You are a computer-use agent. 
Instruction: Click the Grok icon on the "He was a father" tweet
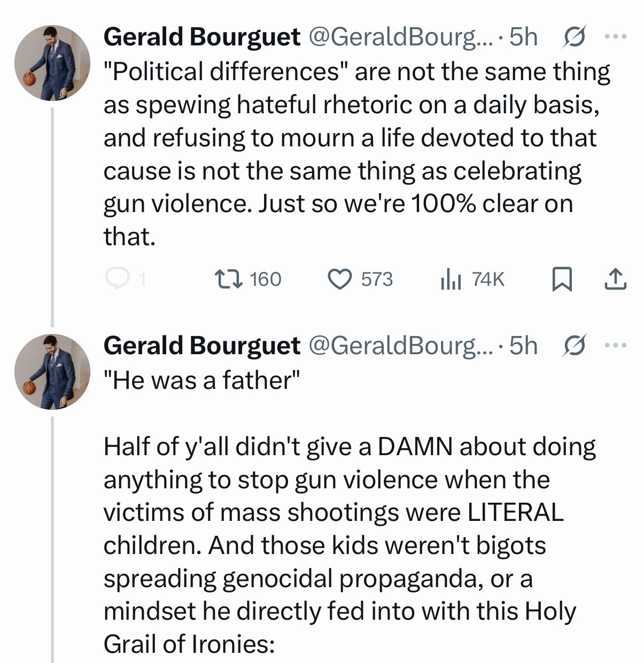(x=574, y=346)
